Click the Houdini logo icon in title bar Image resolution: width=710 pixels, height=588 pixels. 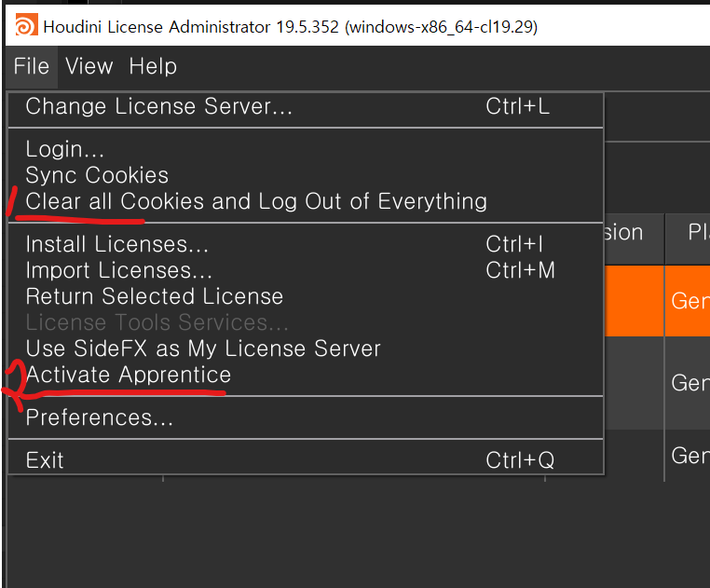pos(26,25)
